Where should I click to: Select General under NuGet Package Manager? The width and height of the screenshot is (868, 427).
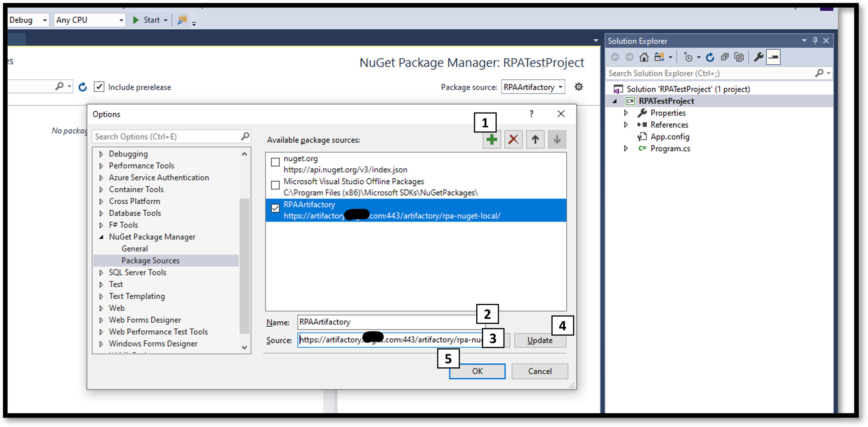pyautogui.click(x=134, y=249)
